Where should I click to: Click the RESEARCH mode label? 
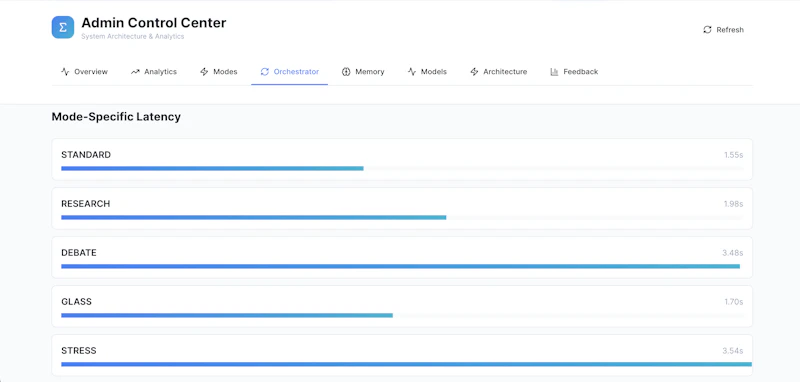coord(86,203)
